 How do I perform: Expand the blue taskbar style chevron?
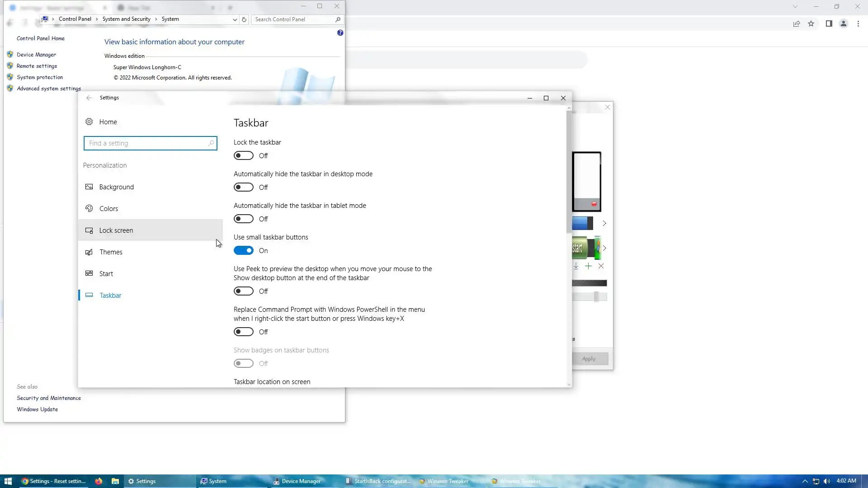pos(604,223)
